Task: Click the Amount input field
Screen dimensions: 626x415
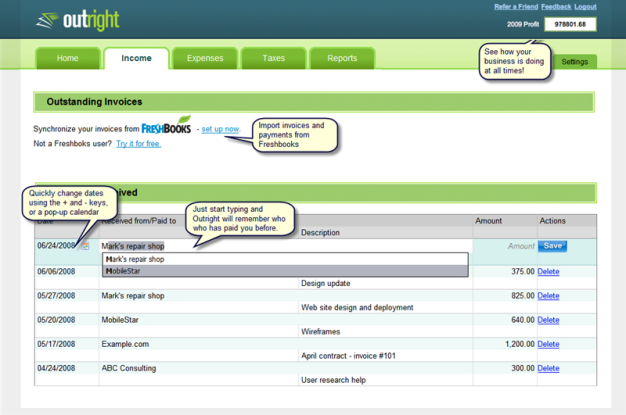Action: [x=504, y=246]
